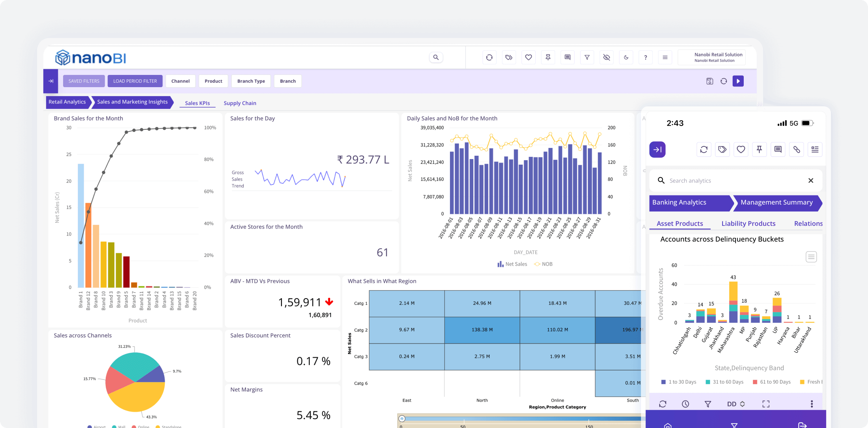The image size is (868, 428).
Task: Click the pin icon in top toolbar
Action: point(548,57)
